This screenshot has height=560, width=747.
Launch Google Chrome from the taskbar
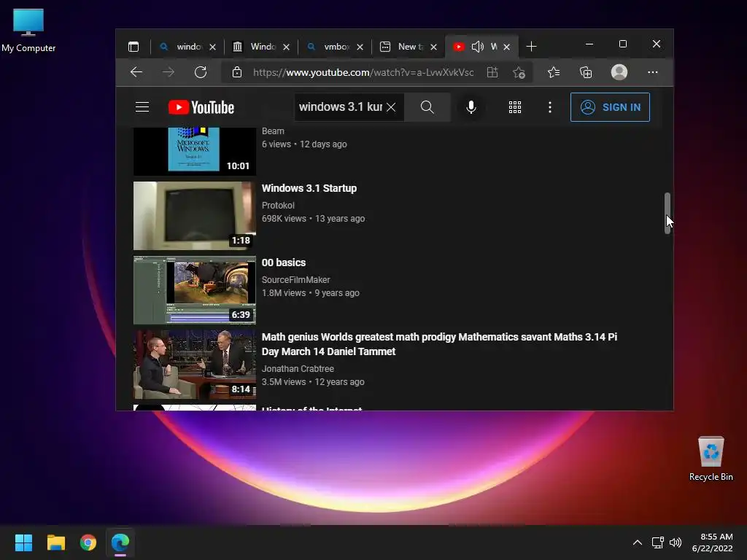88,542
